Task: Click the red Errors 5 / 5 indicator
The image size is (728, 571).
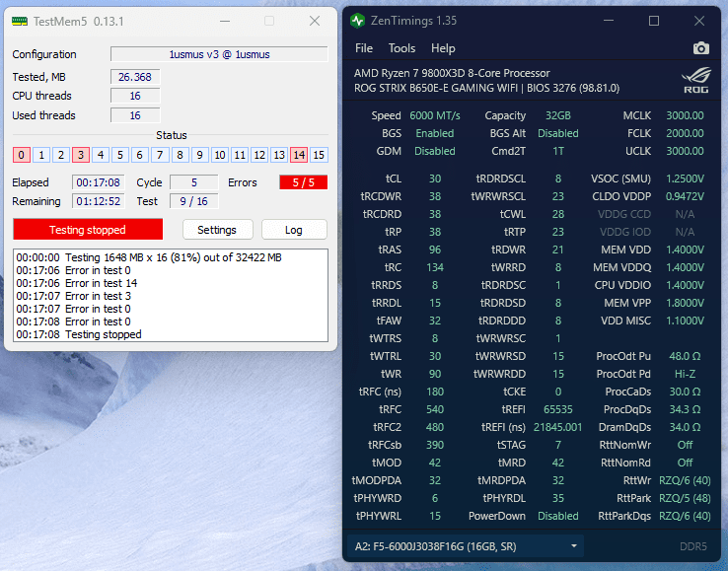Action: (303, 182)
